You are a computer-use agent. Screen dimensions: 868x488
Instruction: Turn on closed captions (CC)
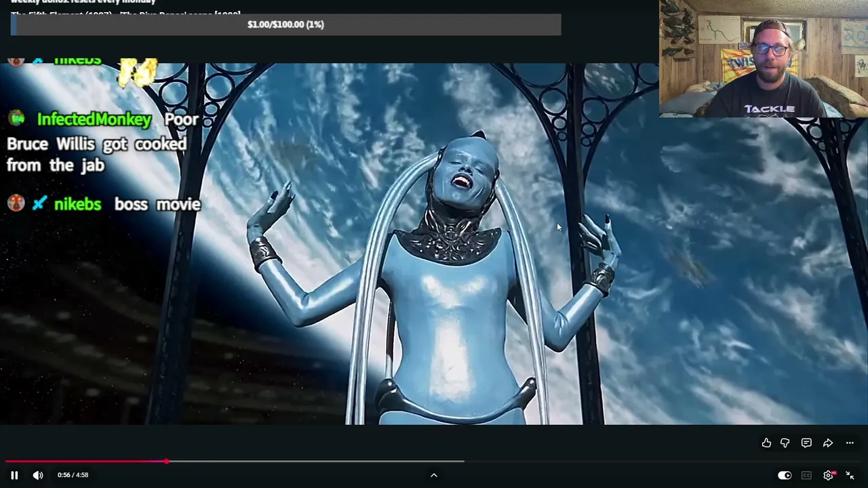[806, 475]
